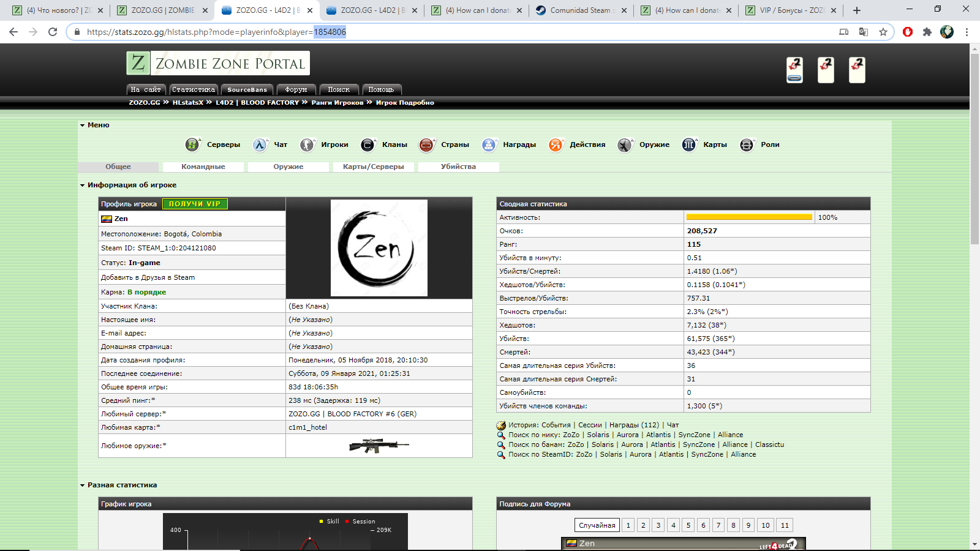The height and width of the screenshot is (551, 980).
Task: Click the Ранги Игроков breadcrumb
Action: point(337,103)
